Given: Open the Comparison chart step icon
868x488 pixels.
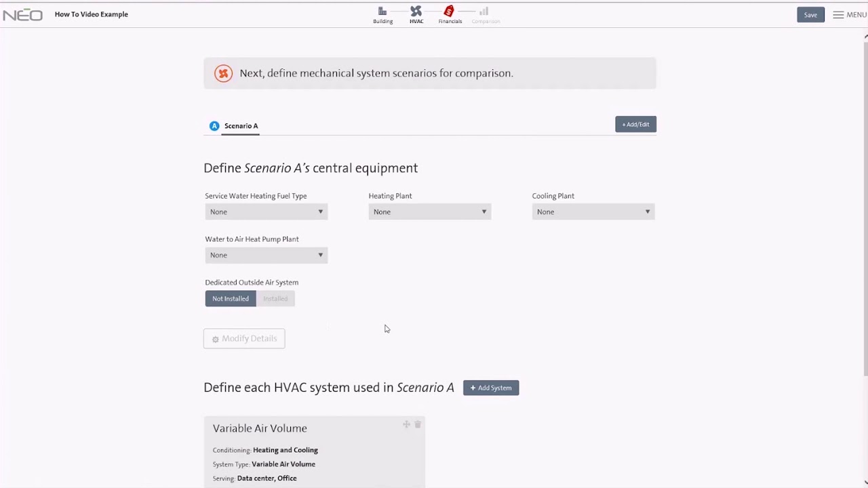Looking at the screenshot, I should coord(484,11).
